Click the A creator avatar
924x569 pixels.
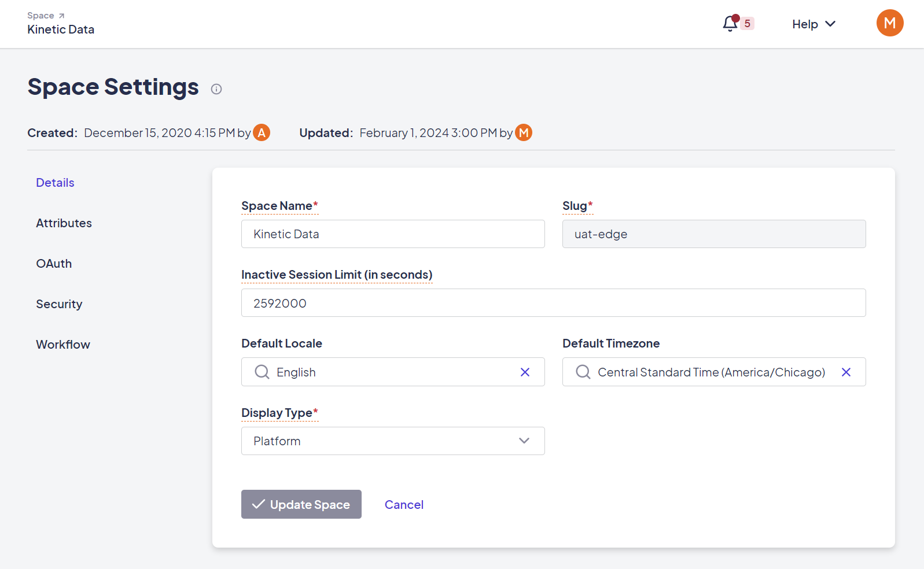point(262,132)
